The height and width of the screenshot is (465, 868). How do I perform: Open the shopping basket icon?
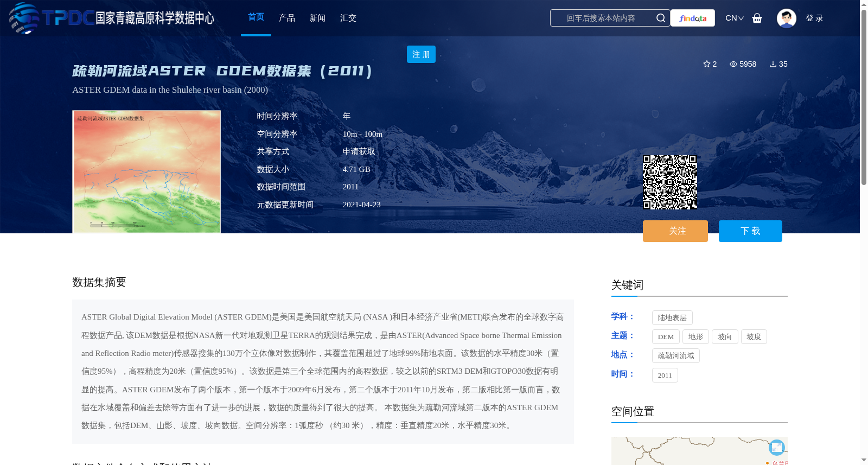(757, 18)
